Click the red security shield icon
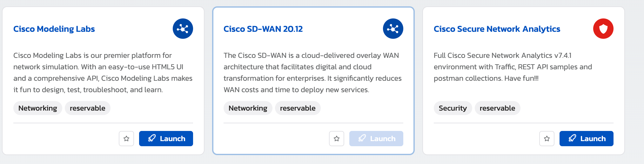The image size is (644, 164). (x=603, y=29)
